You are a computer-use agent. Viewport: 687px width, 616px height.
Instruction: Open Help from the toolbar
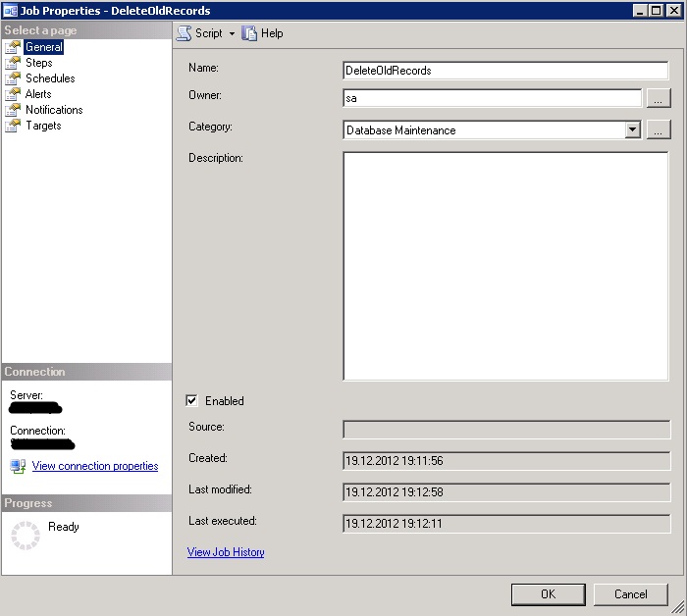tap(262, 33)
